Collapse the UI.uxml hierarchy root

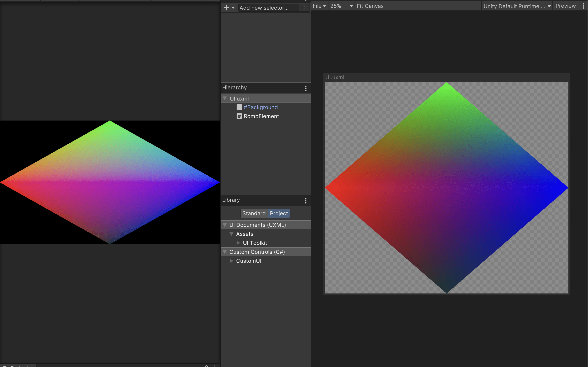[225, 98]
